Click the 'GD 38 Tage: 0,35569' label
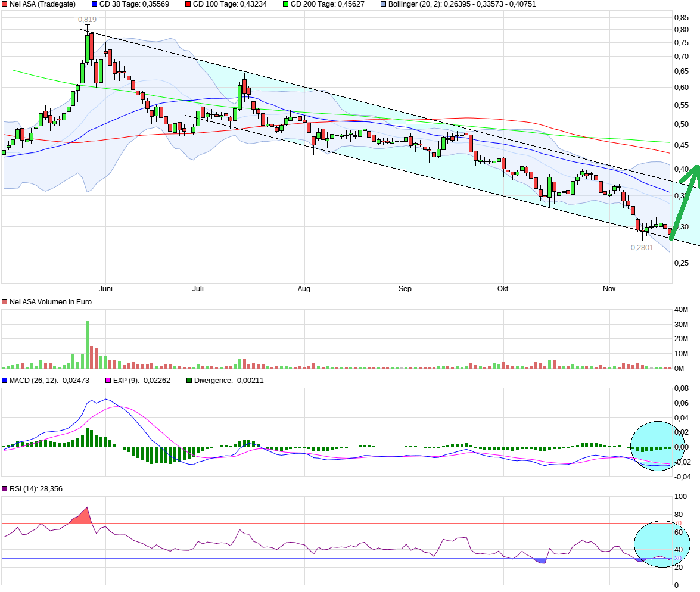Screen dimensions: 700x592 coord(135,4)
